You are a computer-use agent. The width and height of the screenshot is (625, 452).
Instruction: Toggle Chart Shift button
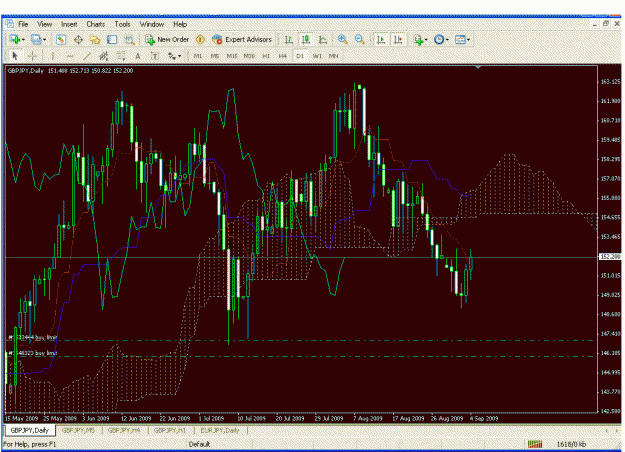tap(398, 39)
